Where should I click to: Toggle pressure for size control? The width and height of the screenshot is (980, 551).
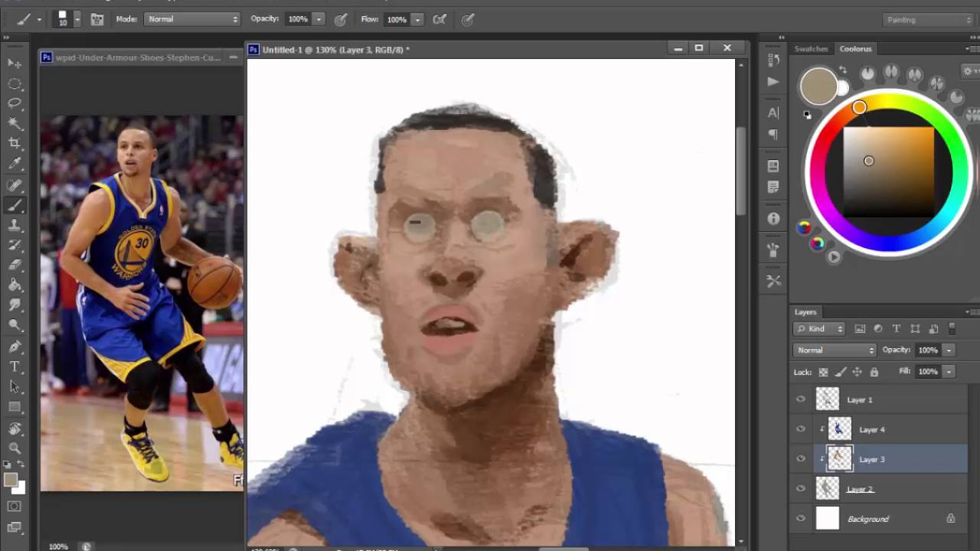[x=468, y=19]
